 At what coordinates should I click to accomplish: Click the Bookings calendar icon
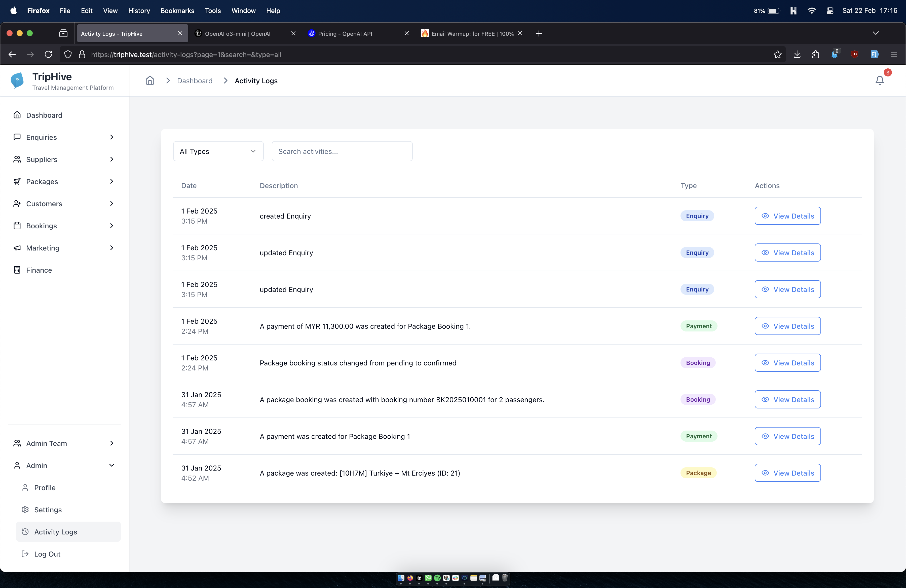[17, 226]
